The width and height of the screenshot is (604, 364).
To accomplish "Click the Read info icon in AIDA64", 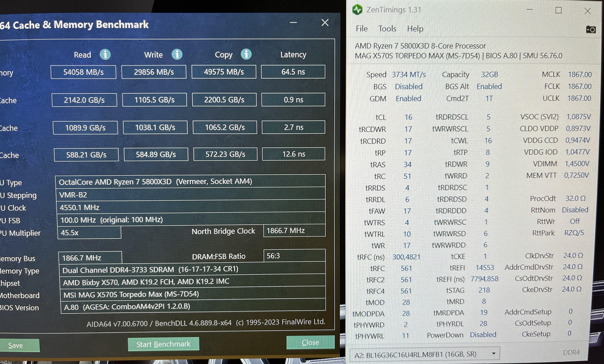I will [x=105, y=55].
